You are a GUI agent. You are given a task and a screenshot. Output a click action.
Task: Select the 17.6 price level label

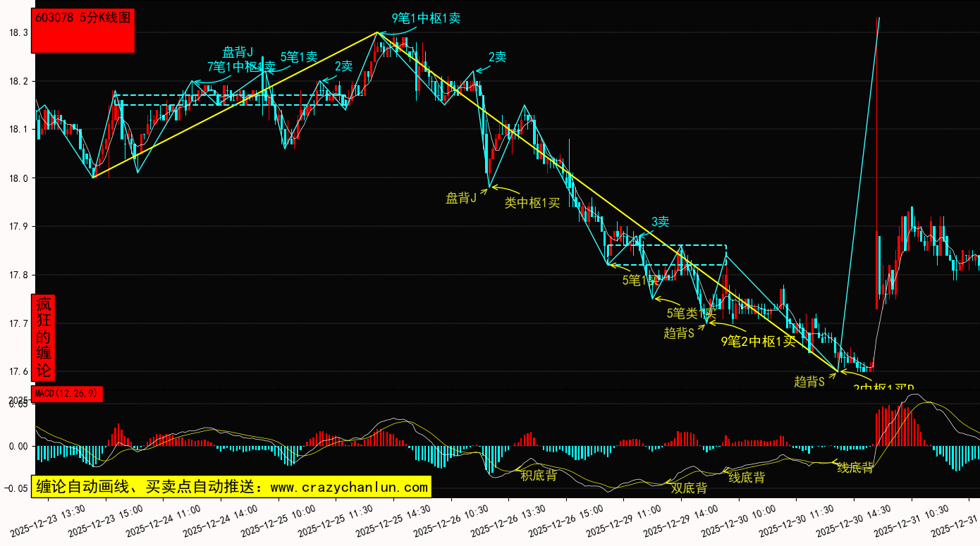(18, 371)
